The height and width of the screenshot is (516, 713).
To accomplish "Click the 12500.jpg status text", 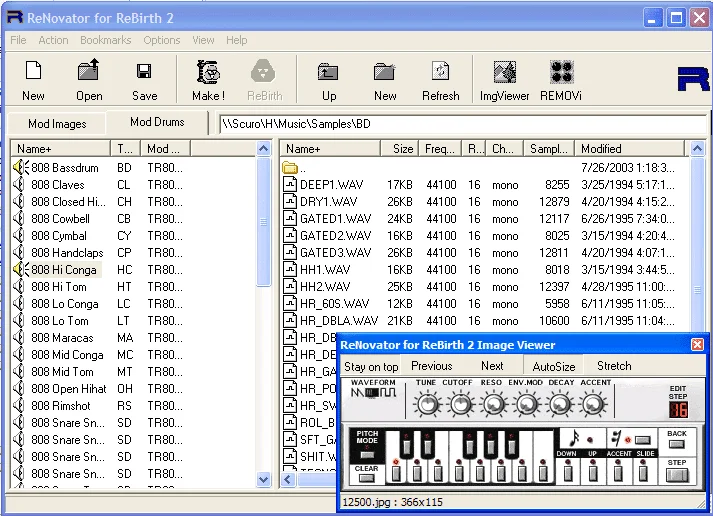I will [393, 502].
